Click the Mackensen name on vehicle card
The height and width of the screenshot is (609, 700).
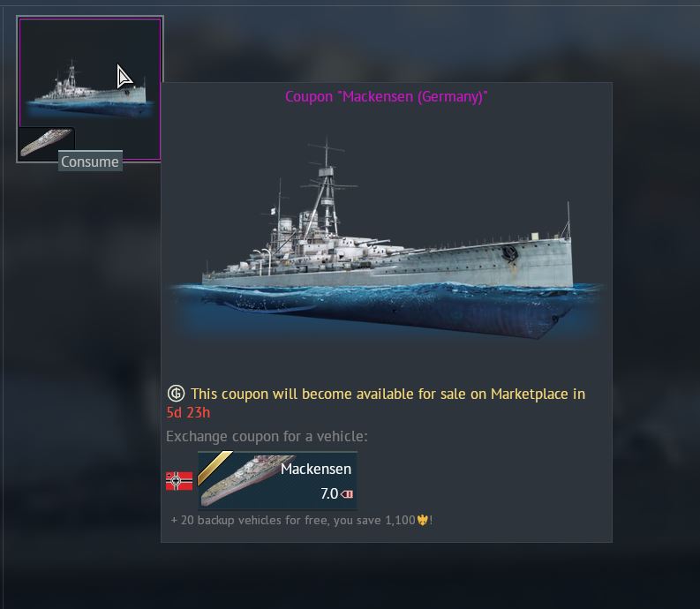click(316, 469)
